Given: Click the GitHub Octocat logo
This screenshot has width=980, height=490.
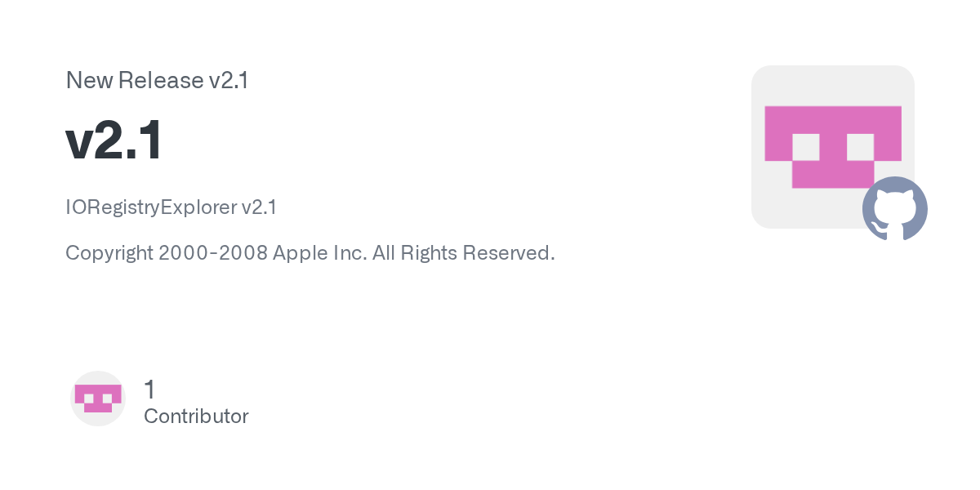Looking at the screenshot, I should [x=894, y=209].
